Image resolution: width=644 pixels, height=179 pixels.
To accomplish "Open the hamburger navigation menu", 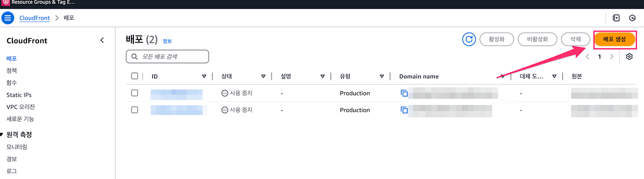I will tap(8, 18).
